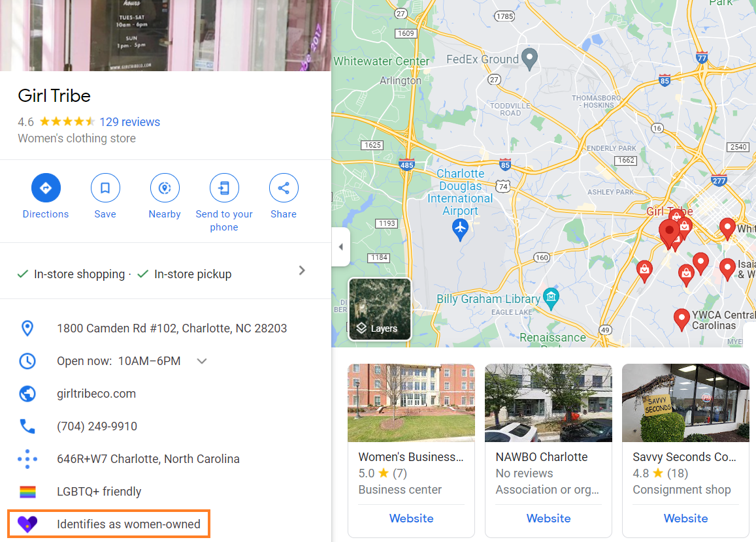Select the Send to your phone icon
The width and height of the screenshot is (756, 542).
click(x=224, y=187)
